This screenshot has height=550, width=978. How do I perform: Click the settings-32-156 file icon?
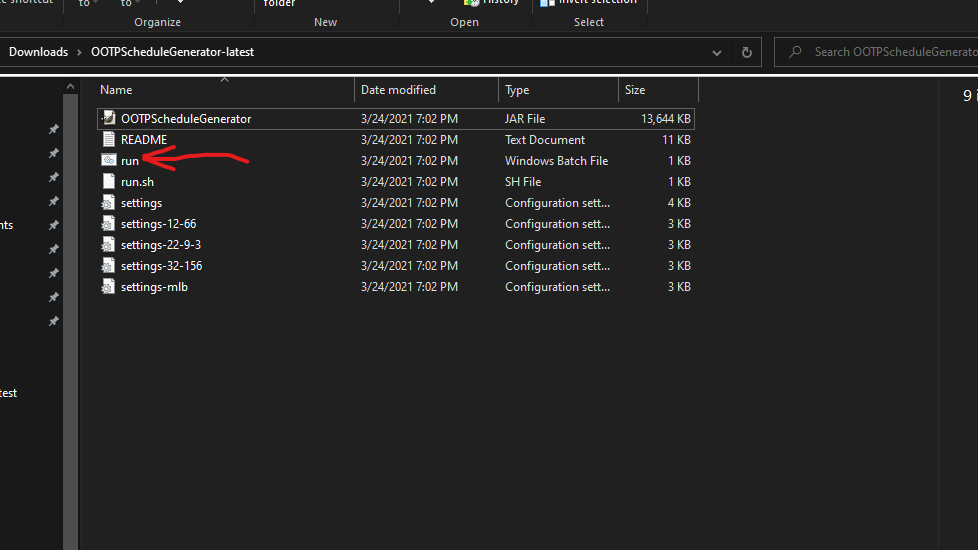(109, 266)
